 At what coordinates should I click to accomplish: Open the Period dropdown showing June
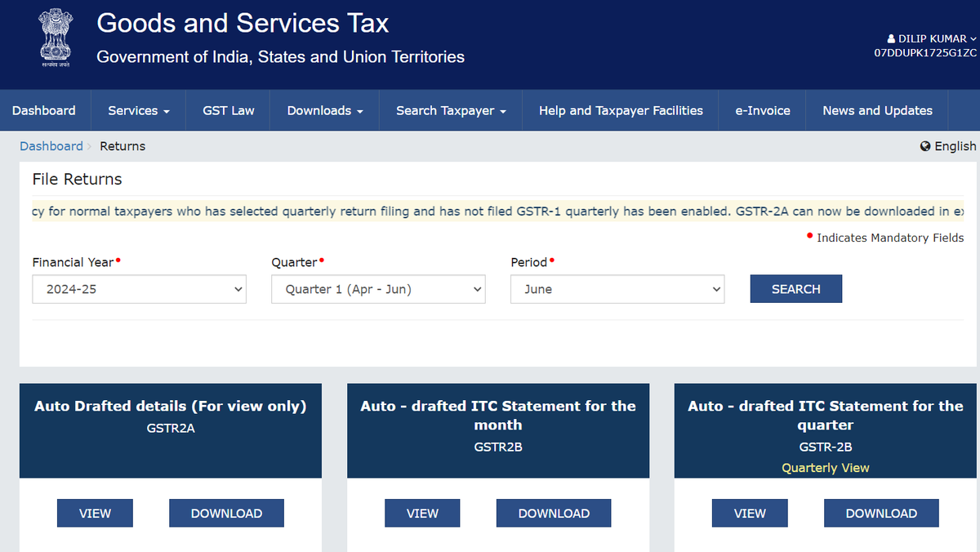pos(617,289)
